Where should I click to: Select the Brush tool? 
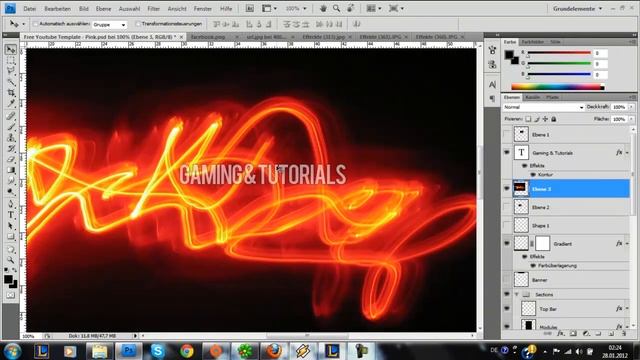[11, 127]
